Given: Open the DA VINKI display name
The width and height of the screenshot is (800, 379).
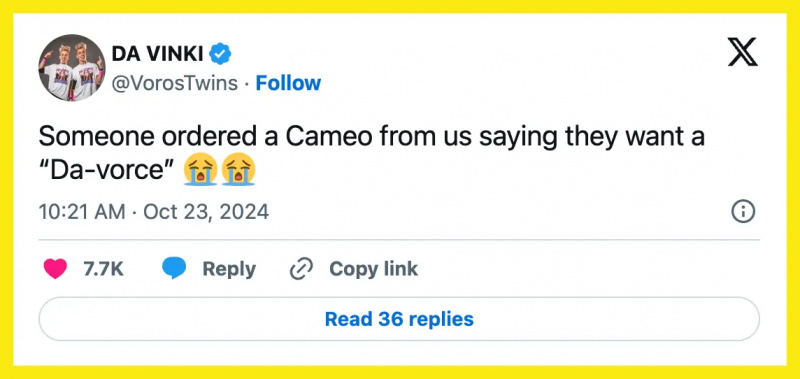Looking at the screenshot, I should 158,54.
